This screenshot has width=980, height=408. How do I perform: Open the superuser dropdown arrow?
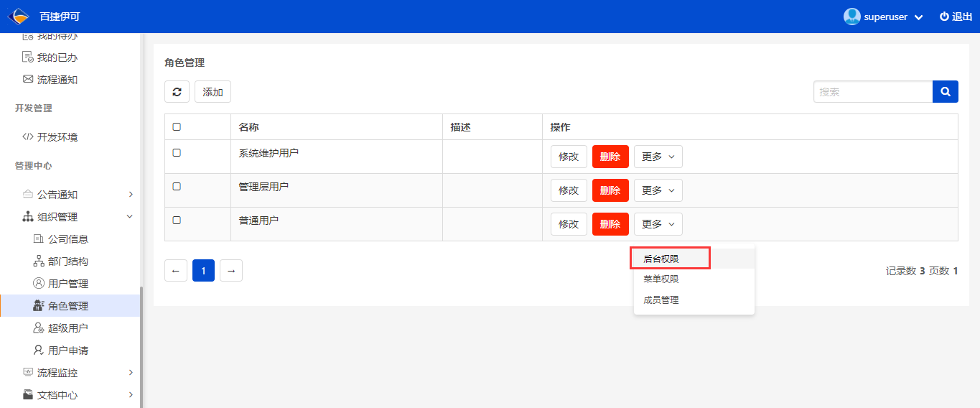(x=918, y=17)
